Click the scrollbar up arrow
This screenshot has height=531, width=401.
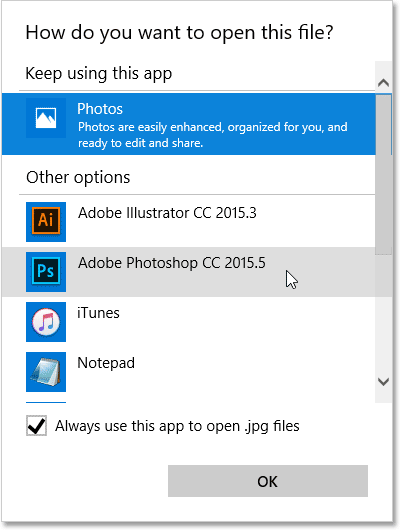pos(383,83)
